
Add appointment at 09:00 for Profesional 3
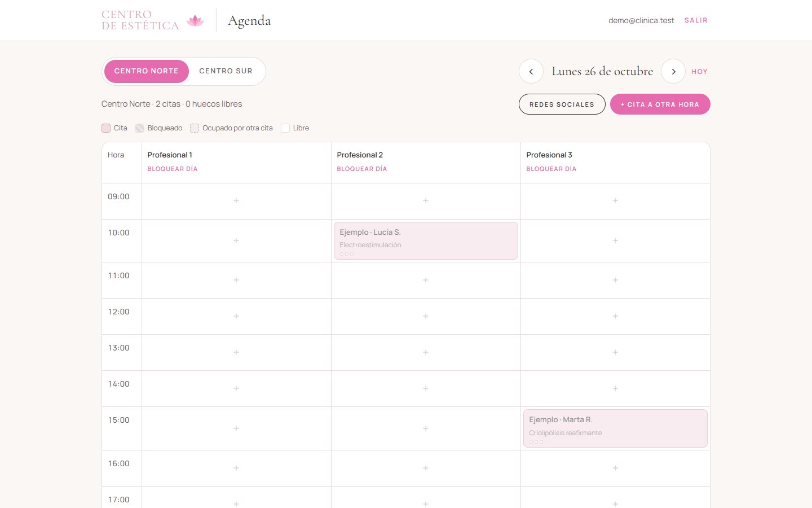click(615, 201)
